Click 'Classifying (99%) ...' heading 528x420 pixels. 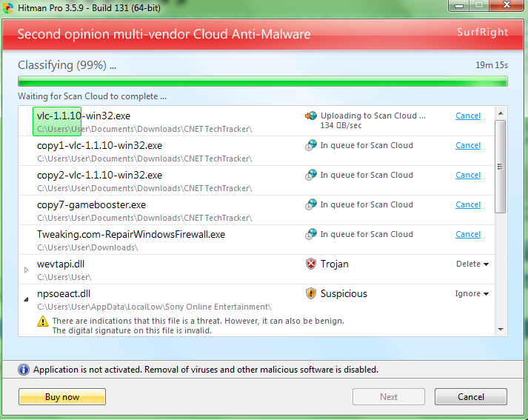click(67, 65)
